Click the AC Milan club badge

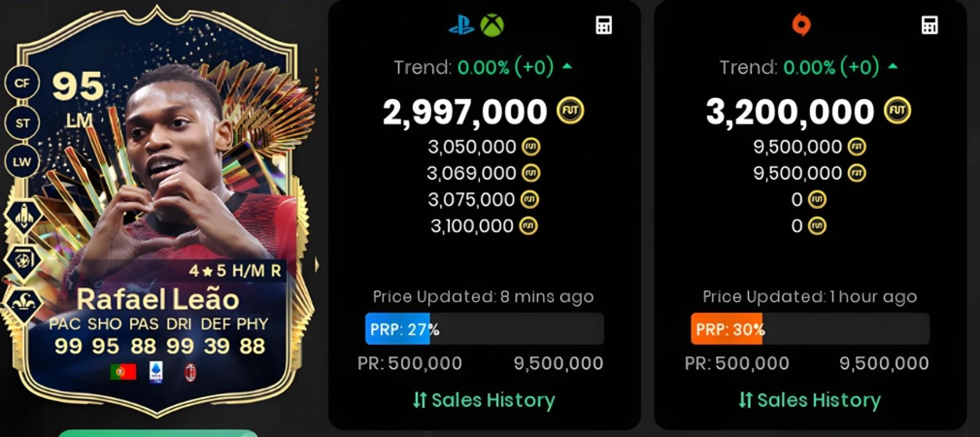(191, 372)
